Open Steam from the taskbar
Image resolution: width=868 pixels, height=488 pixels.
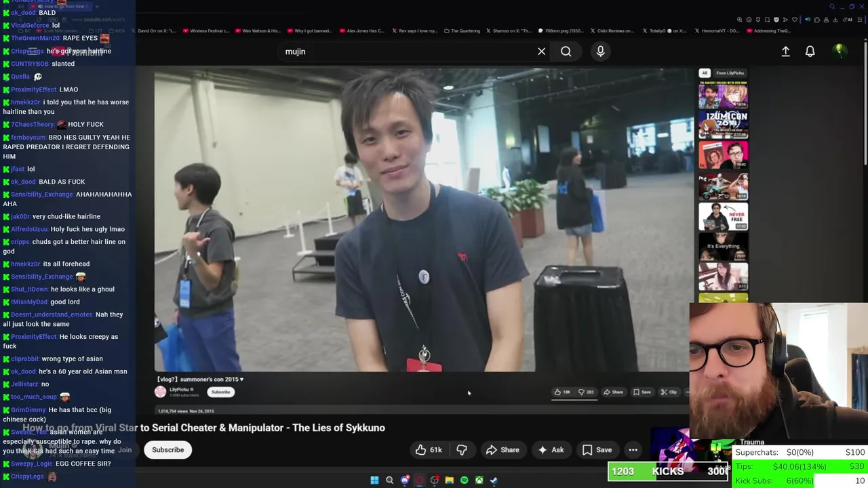(494, 480)
